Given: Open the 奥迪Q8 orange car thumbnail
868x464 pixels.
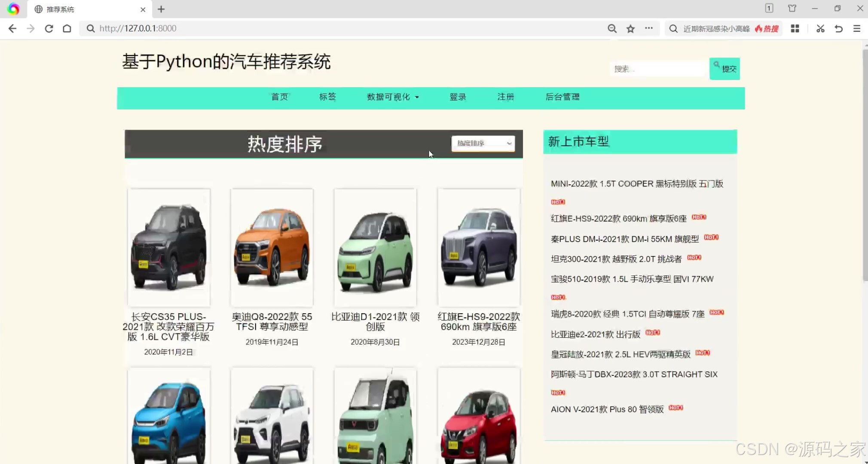Looking at the screenshot, I should click(272, 247).
